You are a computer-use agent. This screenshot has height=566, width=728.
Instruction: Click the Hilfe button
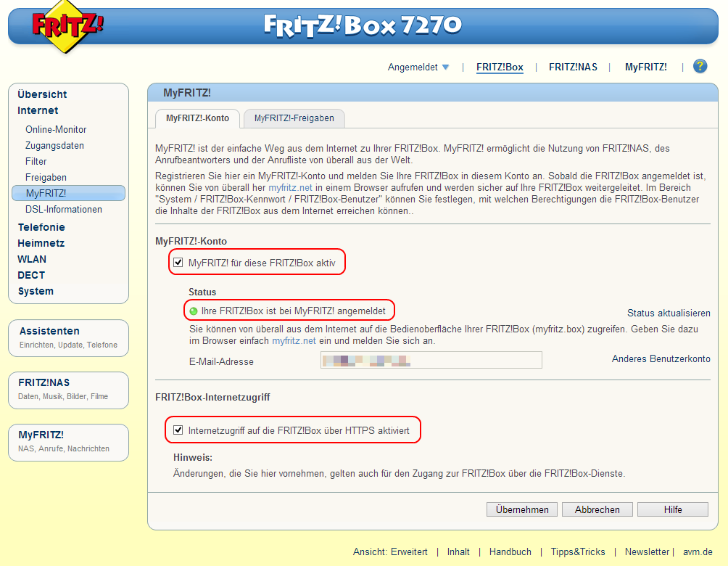pyautogui.click(x=673, y=510)
